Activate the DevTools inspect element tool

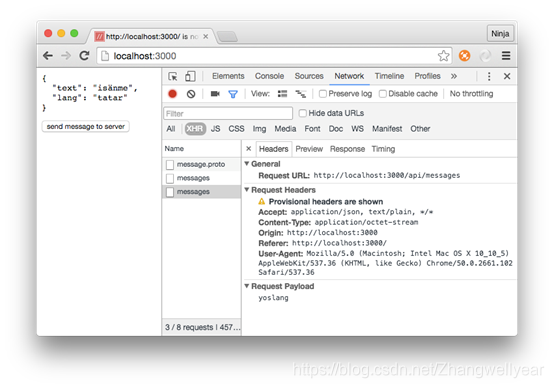click(173, 76)
